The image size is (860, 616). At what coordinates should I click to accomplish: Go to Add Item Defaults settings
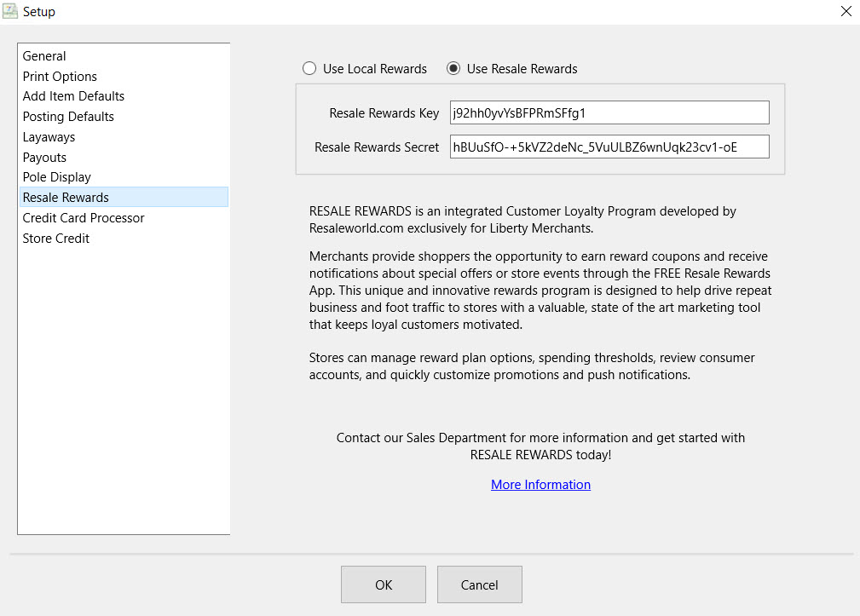pos(73,96)
